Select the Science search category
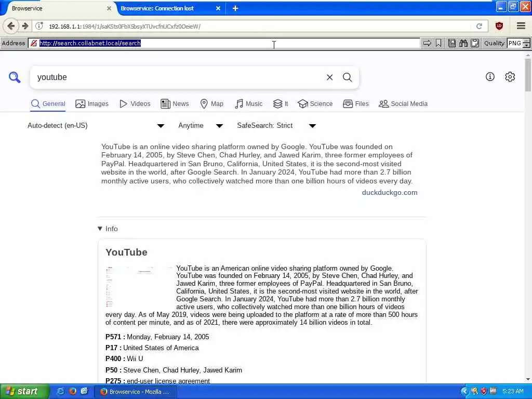The width and height of the screenshot is (532, 399). coord(315,104)
